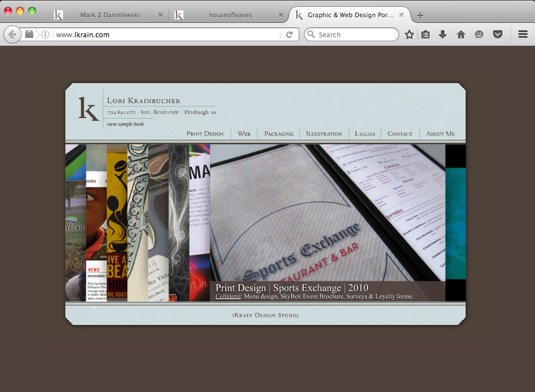The image size is (535, 392).
Task: Bookmark this page with the star icon
Action: click(409, 34)
